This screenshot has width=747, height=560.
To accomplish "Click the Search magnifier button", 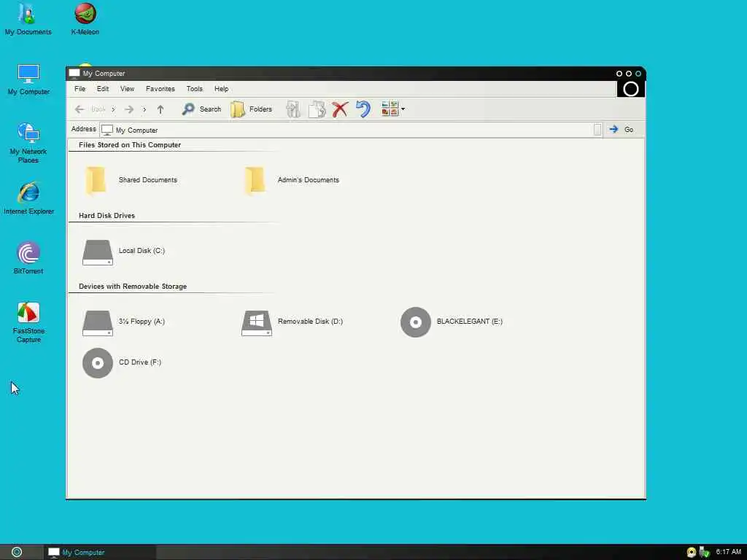I will 201,109.
